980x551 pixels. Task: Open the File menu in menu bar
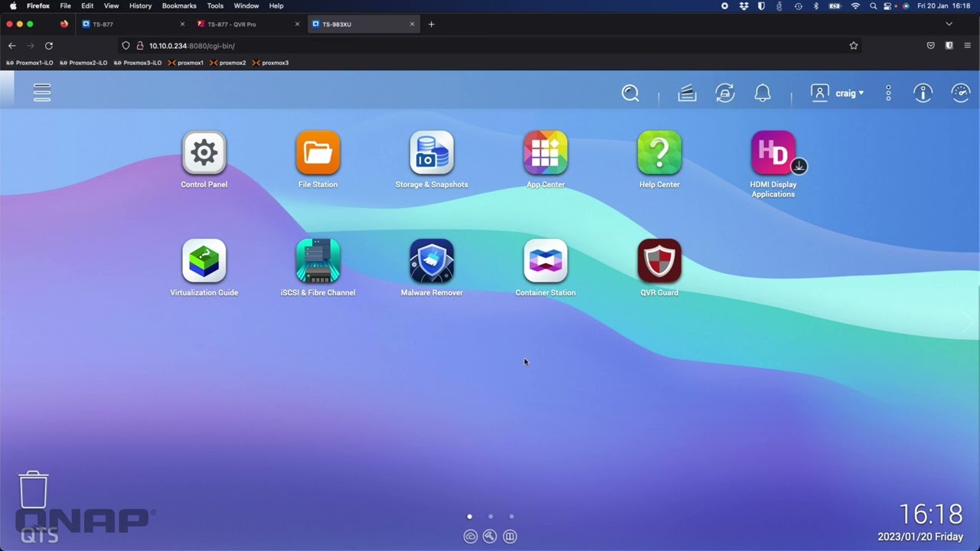click(65, 6)
